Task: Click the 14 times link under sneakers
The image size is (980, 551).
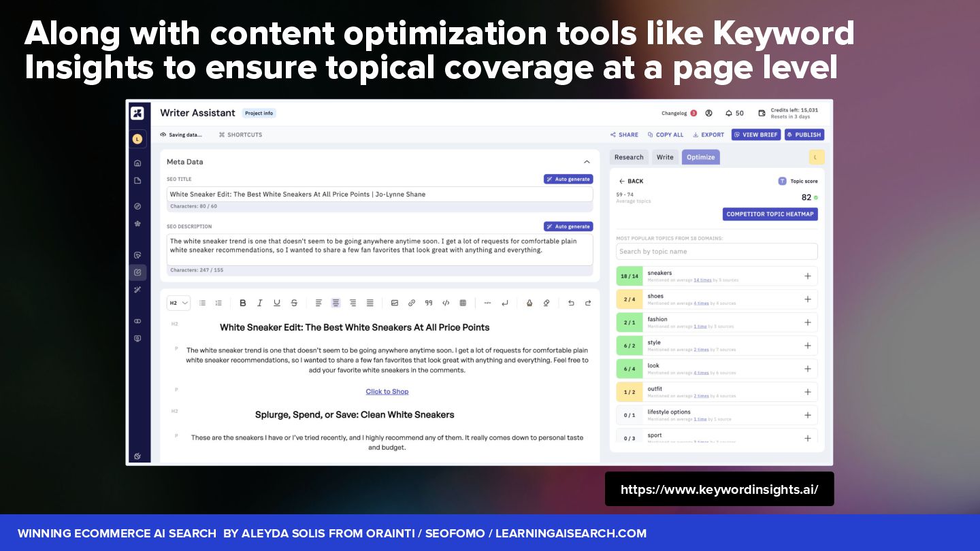Action: click(x=702, y=280)
